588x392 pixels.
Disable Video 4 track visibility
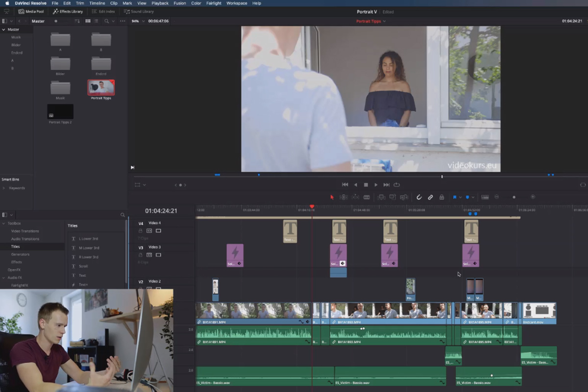[x=158, y=231]
